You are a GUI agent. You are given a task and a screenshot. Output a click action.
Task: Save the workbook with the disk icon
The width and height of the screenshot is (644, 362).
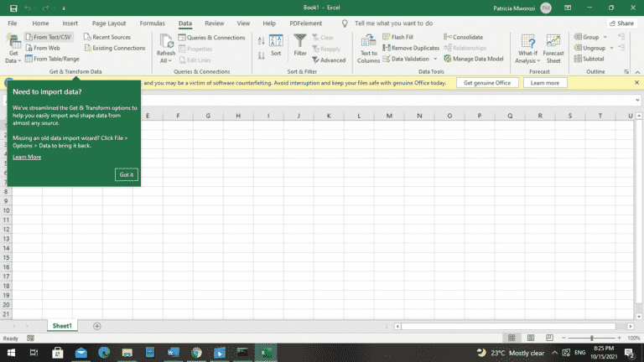point(13,8)
